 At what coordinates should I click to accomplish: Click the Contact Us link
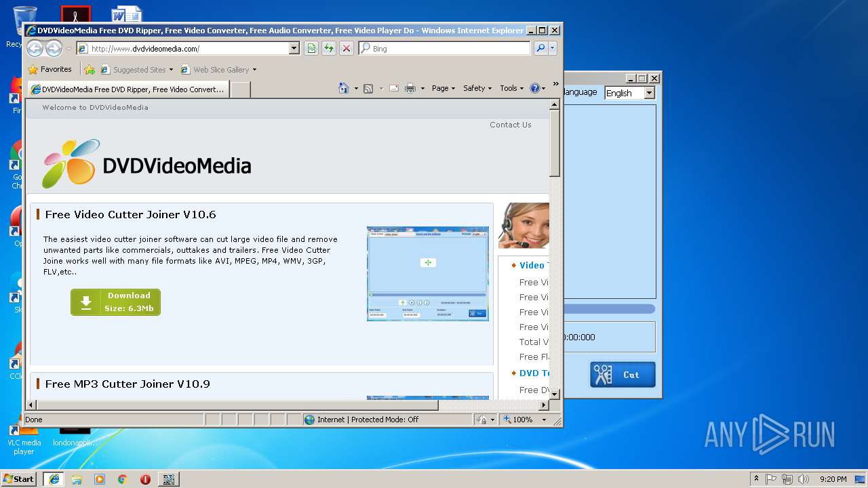coord(511,125)
